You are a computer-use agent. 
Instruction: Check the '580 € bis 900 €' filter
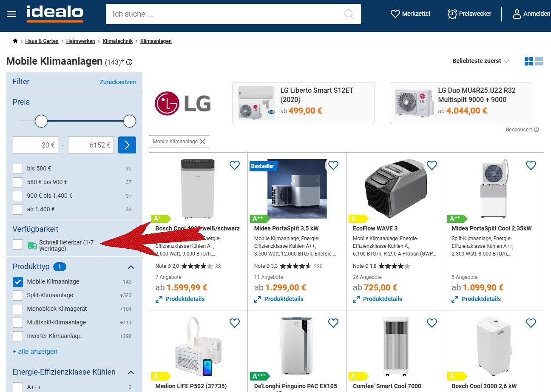tap(18, 182)
